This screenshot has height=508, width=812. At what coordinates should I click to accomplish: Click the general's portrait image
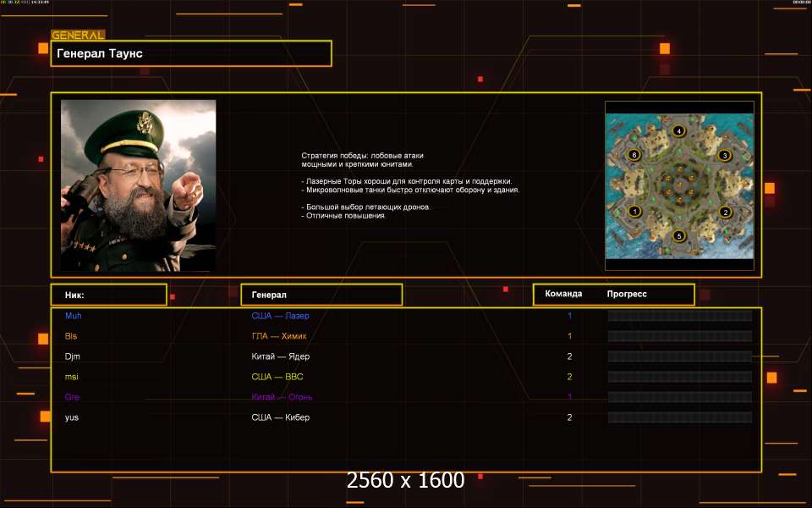(x=138, y=185)
